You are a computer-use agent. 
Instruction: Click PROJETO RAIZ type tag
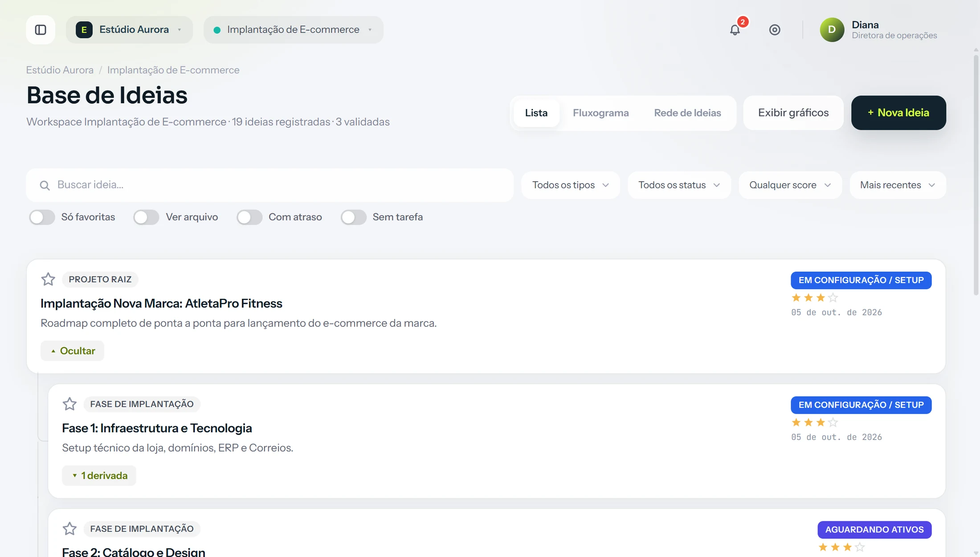pos(100,279)
